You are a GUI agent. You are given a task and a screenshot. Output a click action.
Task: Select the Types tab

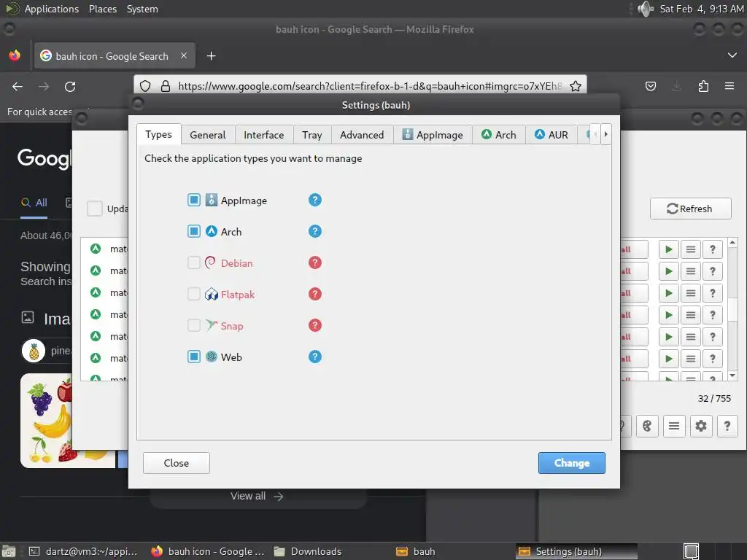tap(158, 134)
